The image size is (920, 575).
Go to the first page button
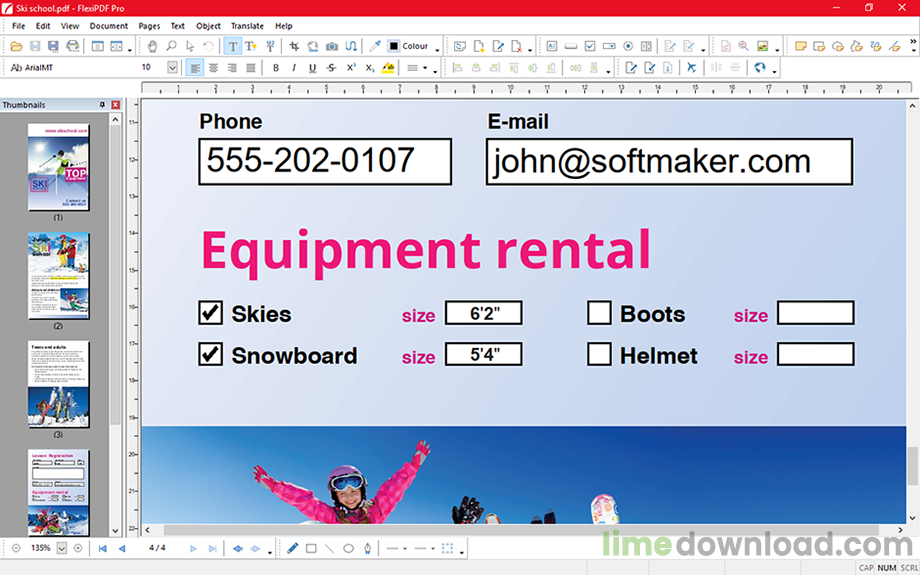pos(103,549)
